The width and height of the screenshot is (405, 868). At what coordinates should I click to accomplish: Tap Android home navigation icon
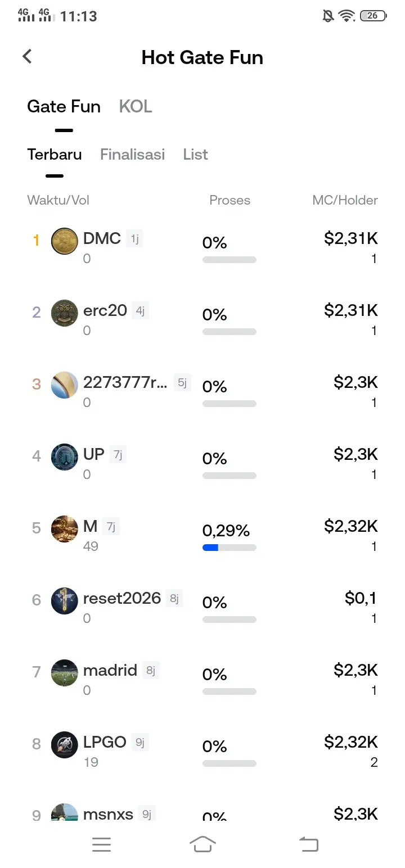pos(202,844)
